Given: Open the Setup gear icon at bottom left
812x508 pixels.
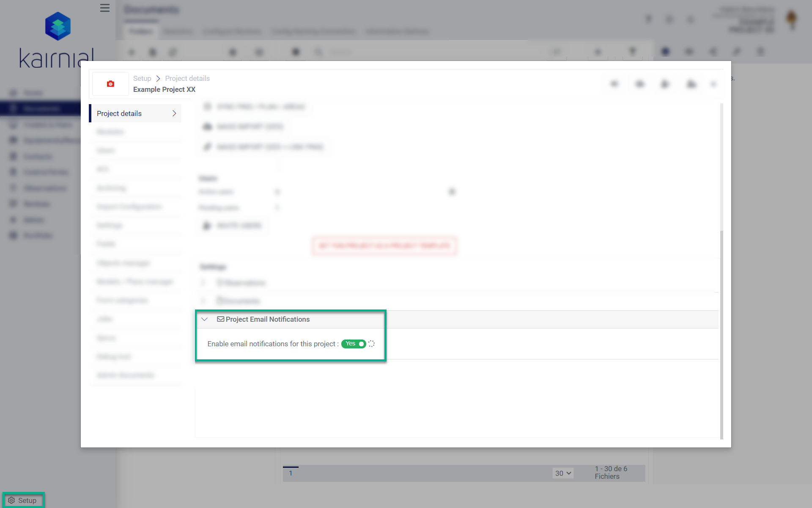Looking at the screenshot, I should [x=11, y=500].
